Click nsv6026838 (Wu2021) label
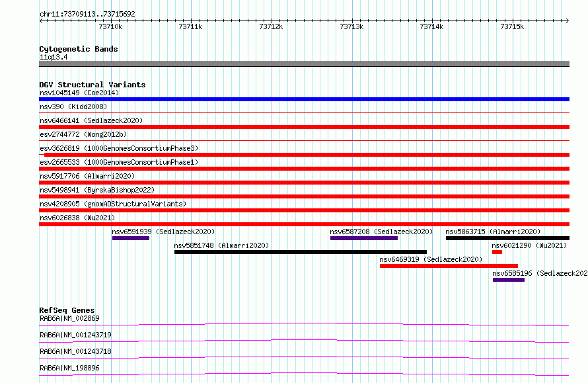 tap(77, 218)
